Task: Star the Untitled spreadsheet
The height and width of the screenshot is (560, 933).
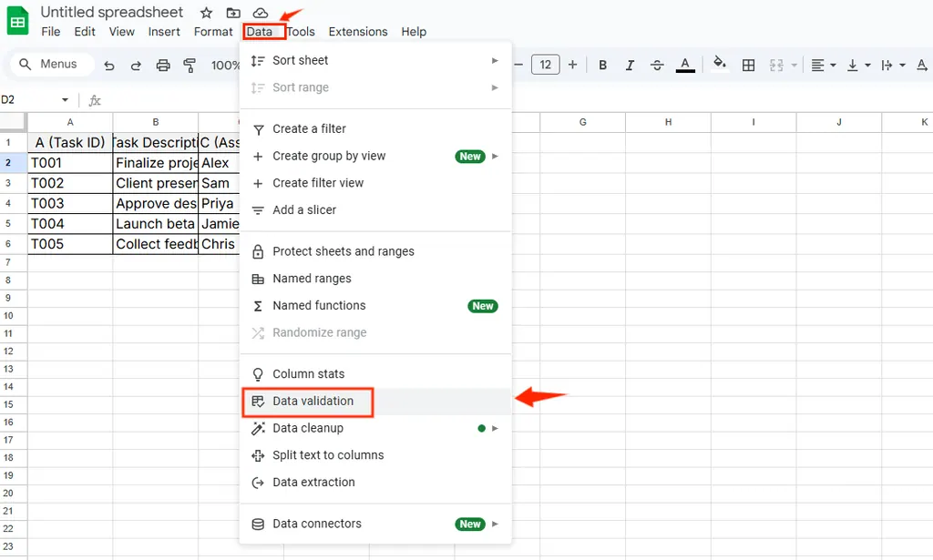Action: tap(207, 13)
